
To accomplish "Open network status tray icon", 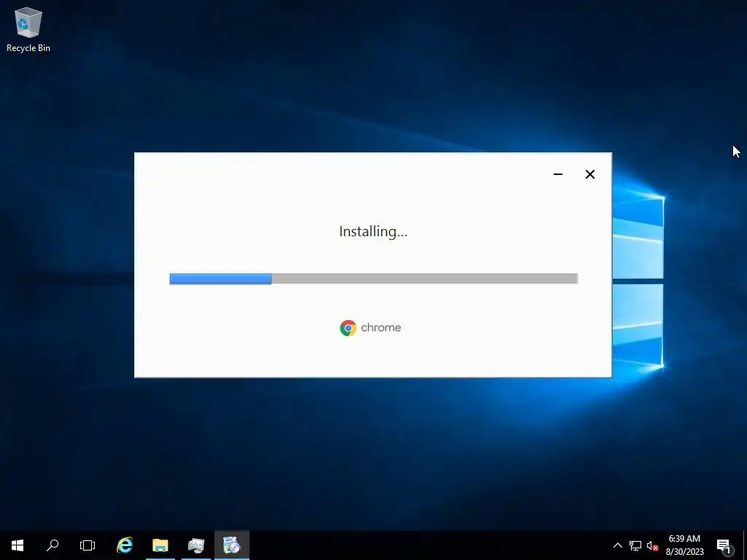I will 635,545.
